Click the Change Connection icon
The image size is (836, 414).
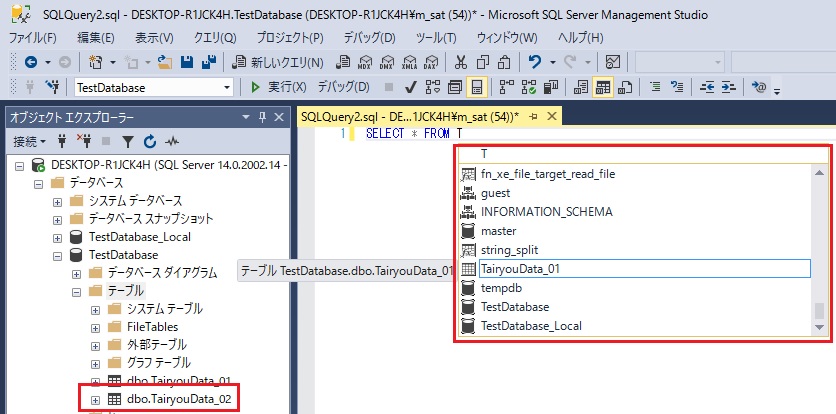pos(52,87)
